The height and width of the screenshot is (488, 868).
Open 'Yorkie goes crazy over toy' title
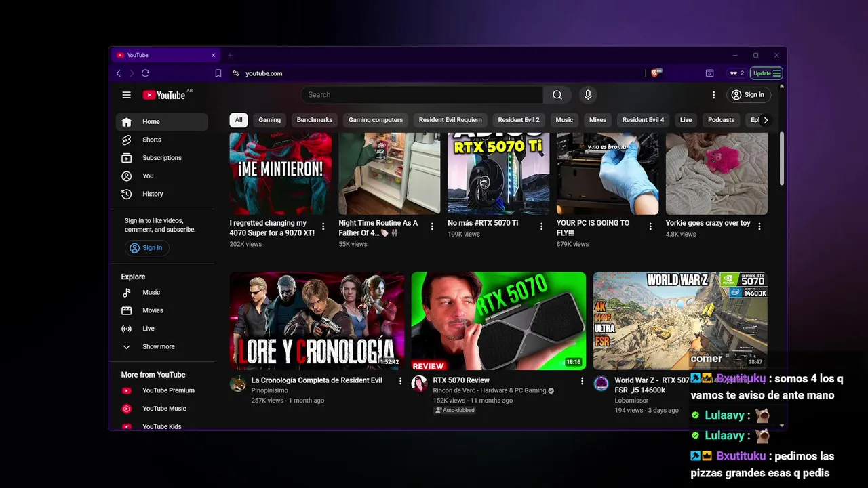tap(708, 223)
